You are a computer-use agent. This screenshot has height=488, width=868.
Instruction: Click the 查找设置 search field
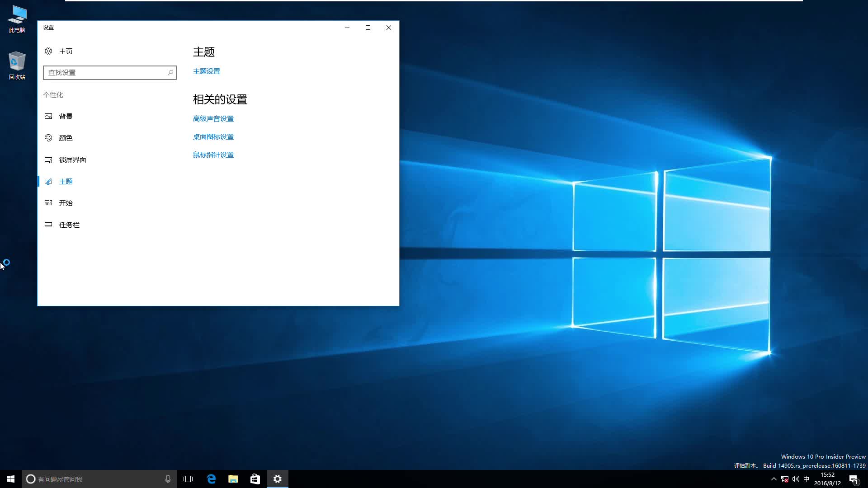pyautogui.click(x=109, y=72)
